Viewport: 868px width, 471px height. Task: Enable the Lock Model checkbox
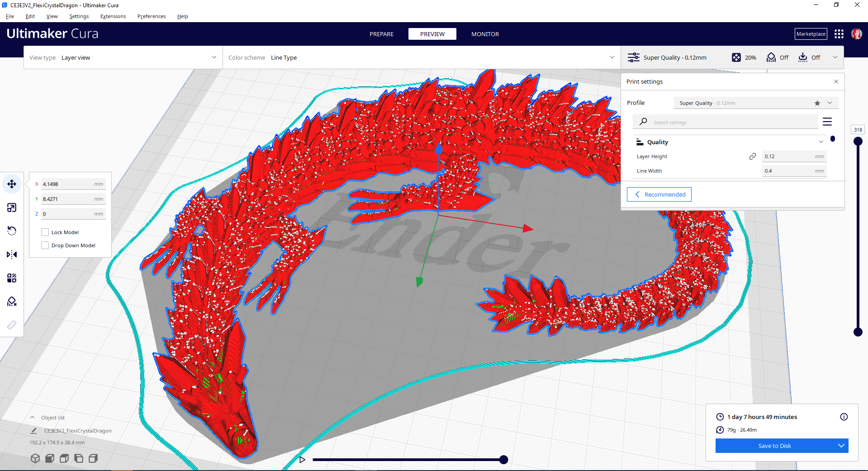pos(45,232)
